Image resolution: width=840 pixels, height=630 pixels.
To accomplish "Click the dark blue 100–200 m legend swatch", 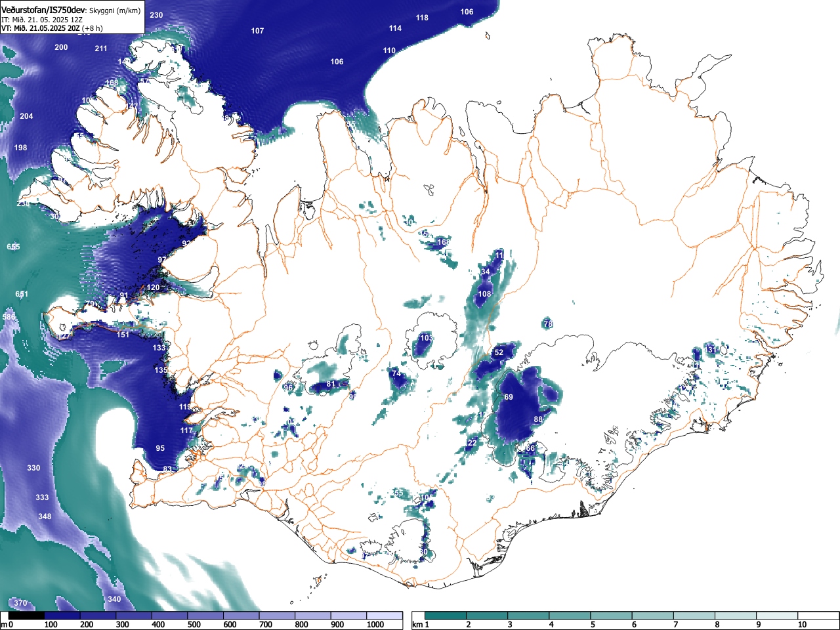I will pyautogui.click(x=62, y=616).
